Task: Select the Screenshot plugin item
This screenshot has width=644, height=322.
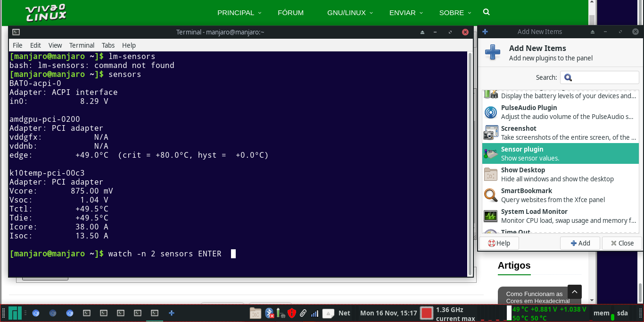Action: coord(560,133)
